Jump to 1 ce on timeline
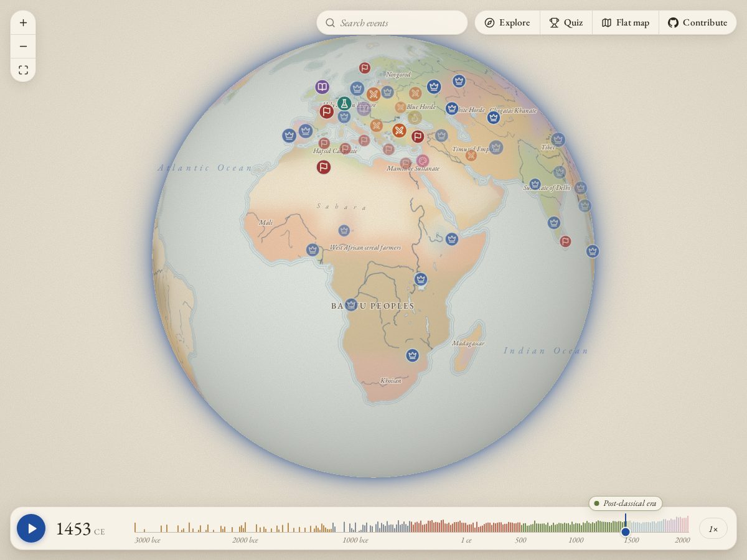747x560 pixels. (466, 540)
